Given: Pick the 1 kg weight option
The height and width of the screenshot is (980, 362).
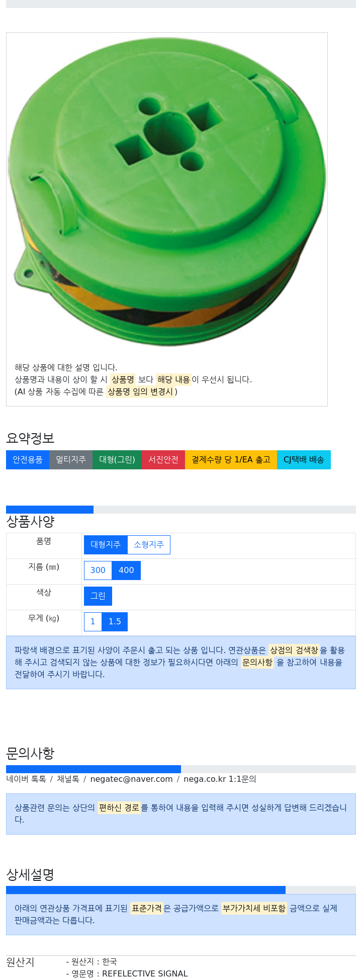Looking at the screenshot, I should click(93, 622).
